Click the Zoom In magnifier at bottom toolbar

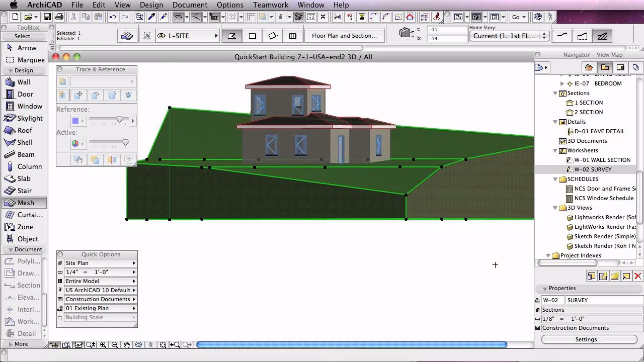(103, 345)
